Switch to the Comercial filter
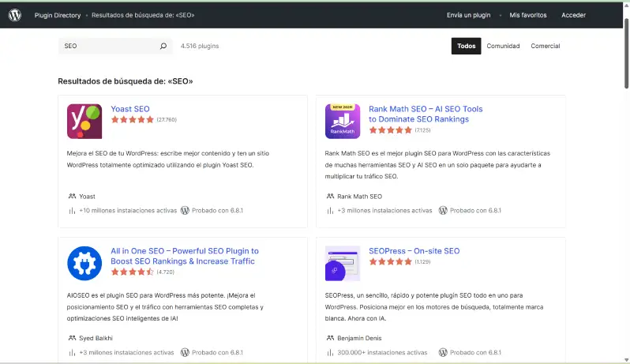 546,47
